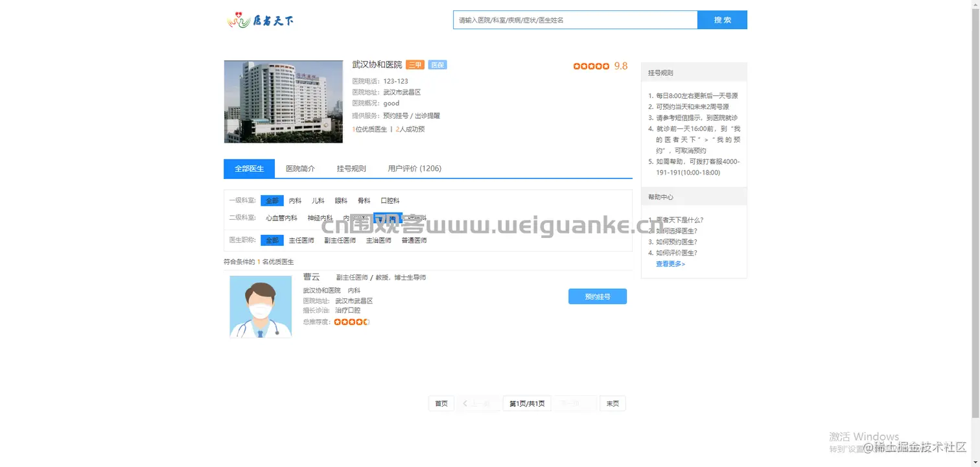Open the 挂号规则 tab

tap(351, 169)
